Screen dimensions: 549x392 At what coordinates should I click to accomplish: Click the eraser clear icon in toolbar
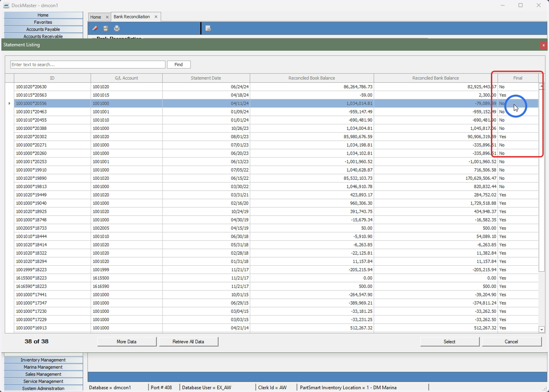(95, 28)
